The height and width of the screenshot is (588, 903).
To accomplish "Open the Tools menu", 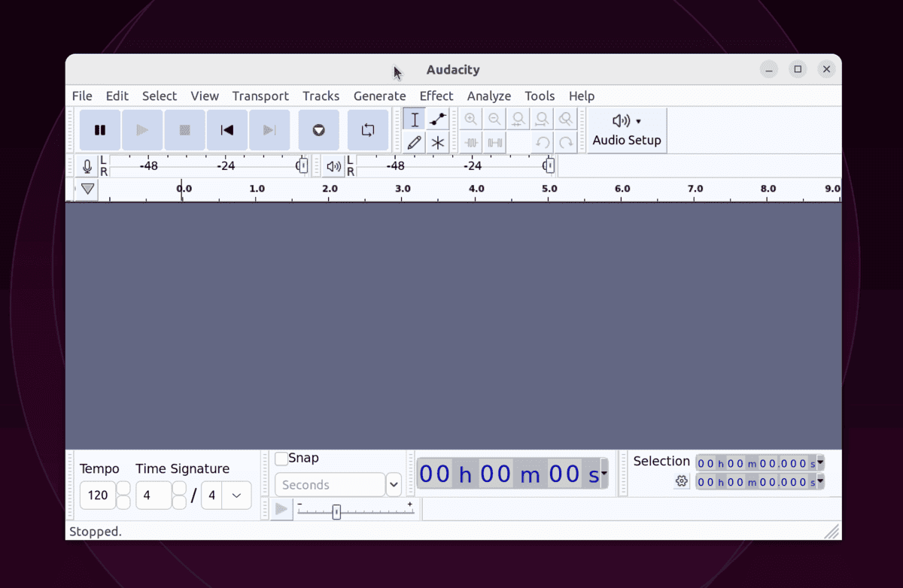I will point(540,96).
